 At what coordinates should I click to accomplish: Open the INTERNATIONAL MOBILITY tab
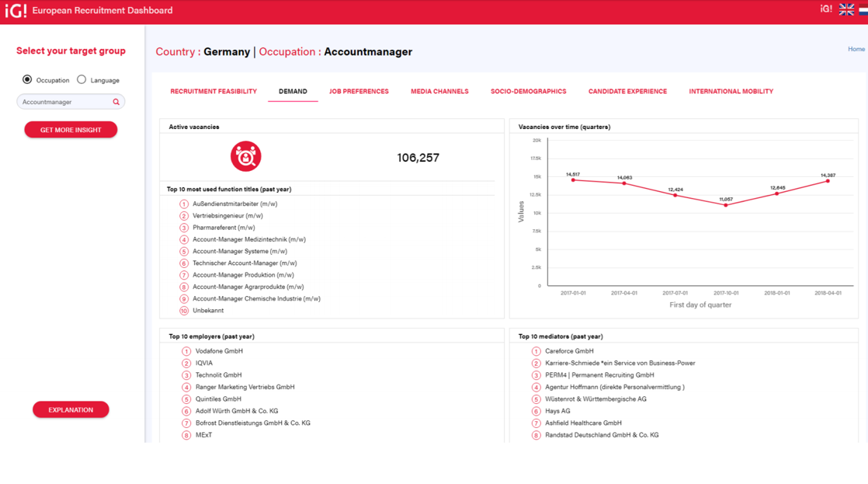731,91
